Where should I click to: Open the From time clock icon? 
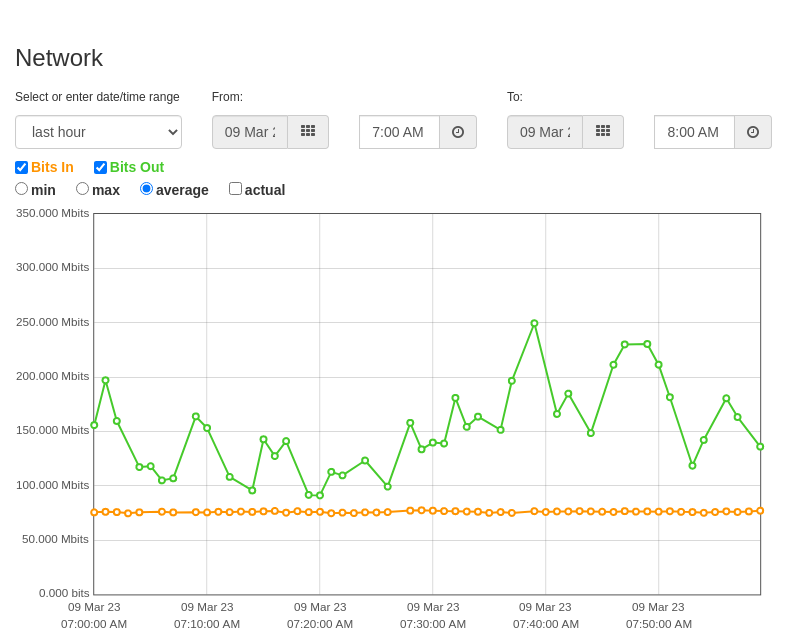(458, 132)
